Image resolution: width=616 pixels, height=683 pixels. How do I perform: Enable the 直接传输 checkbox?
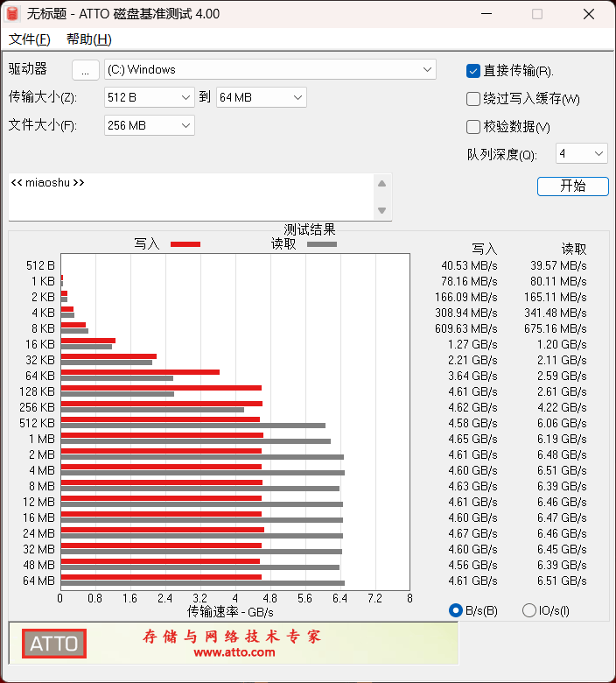[x=473, y=71]
